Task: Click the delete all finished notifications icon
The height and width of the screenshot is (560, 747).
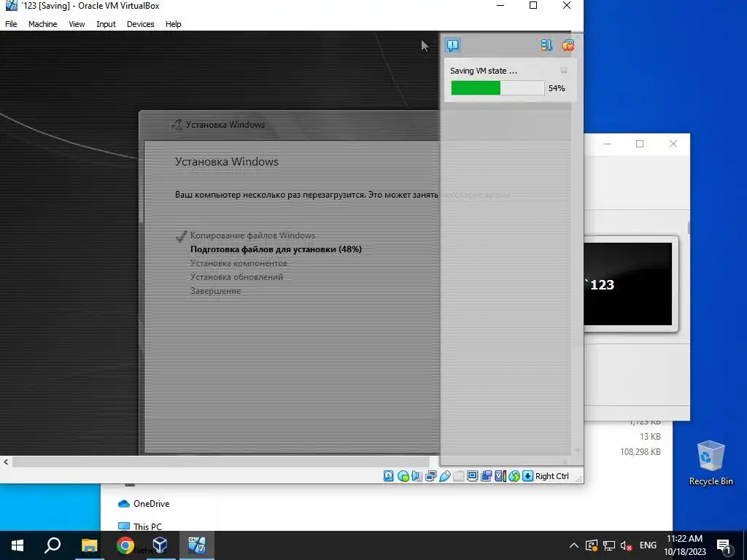Action: coord(568,45)
